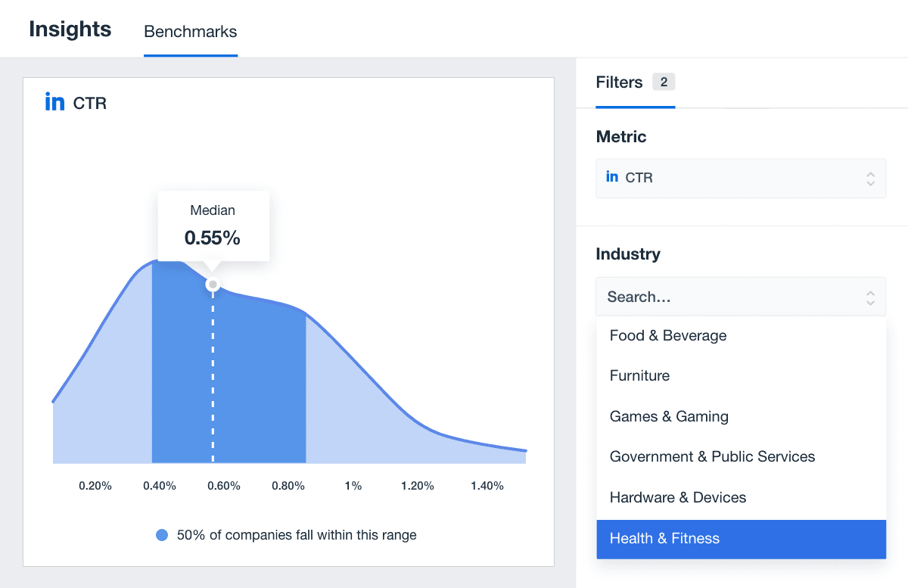Click the LinkedIn icon inside the Metric selector
908x588 pixels.
point(612,176)
